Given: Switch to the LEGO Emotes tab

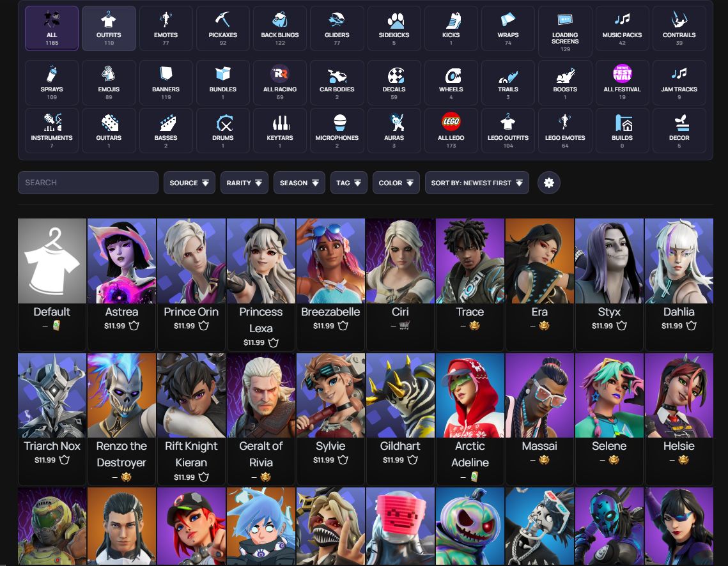Looking at the screenshot, I should point(565,131).
